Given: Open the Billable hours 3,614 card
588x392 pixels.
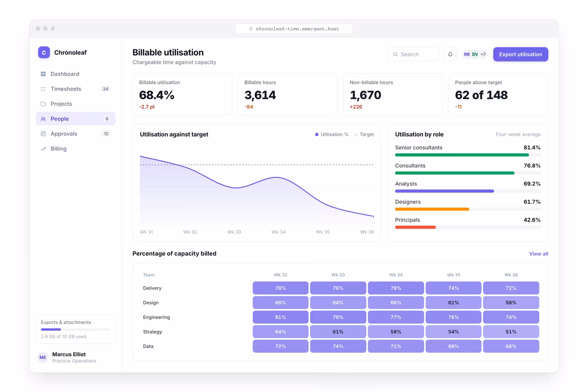Looking at the screenshot, I should point(288,95).
